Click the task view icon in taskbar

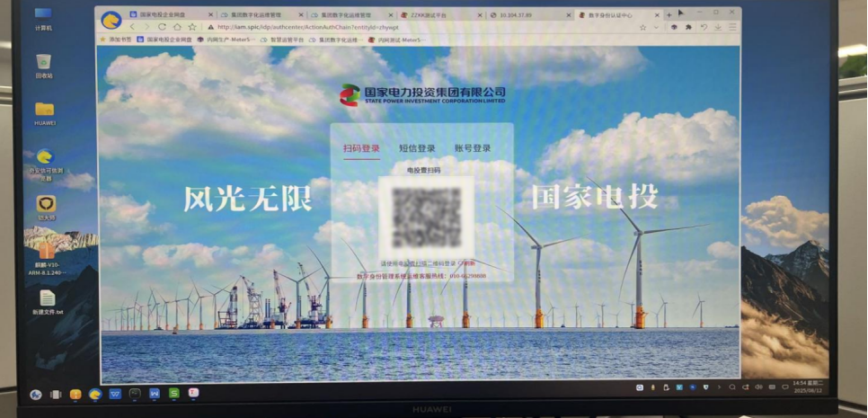coord(56,395)
